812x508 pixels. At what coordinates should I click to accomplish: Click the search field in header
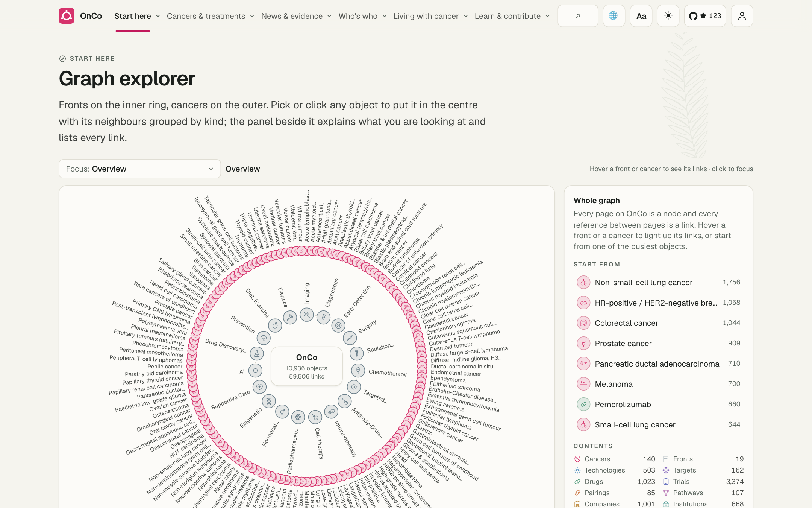point(578,16)
